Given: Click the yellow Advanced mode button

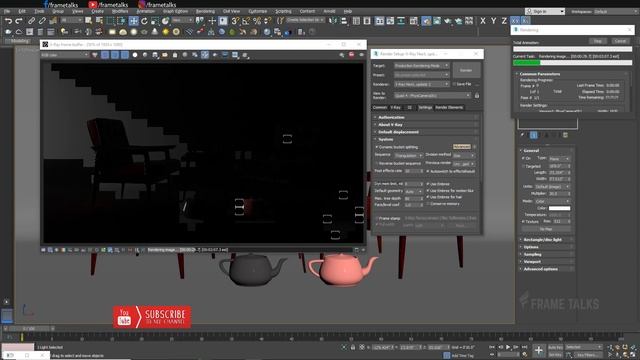Looking at the screenshot, I should coord(462,147).
